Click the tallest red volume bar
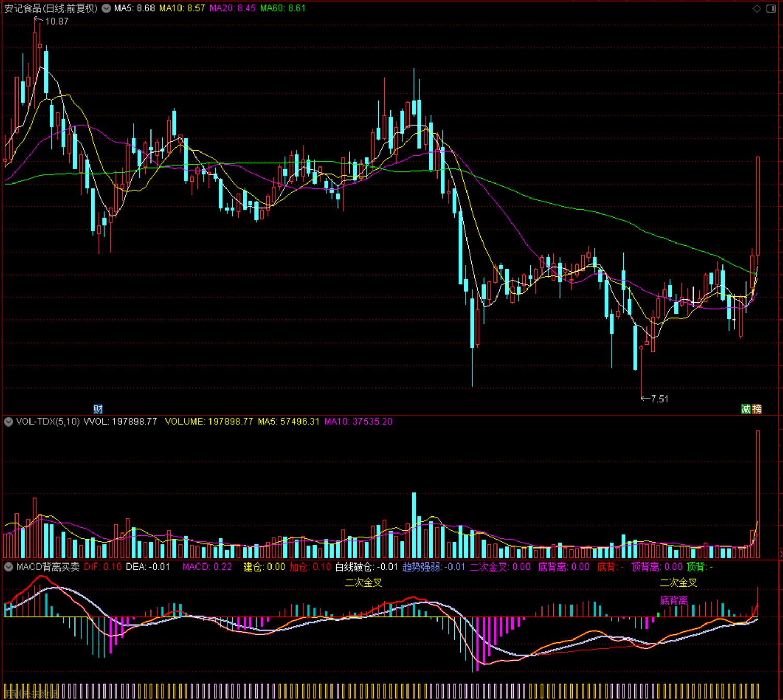 pos(758,494)
